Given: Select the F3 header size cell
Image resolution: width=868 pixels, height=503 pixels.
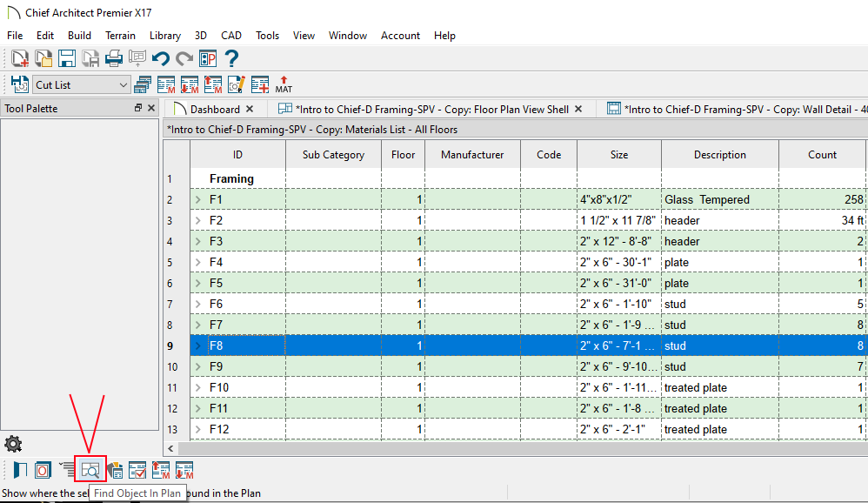Looking at the screenshot, I should tap(618, 241).
